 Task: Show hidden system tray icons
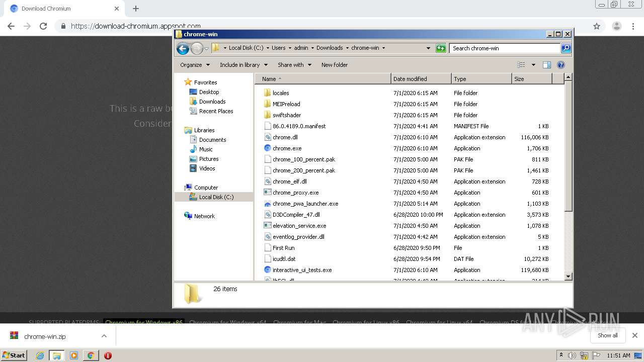[x=561, y=355]
